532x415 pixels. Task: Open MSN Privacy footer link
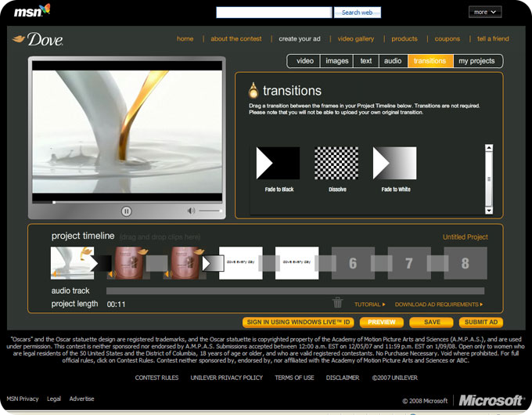[23, 399]
